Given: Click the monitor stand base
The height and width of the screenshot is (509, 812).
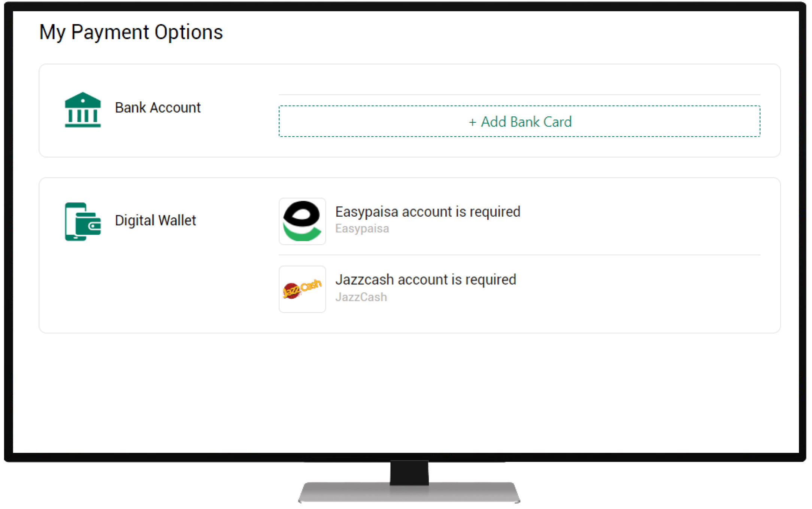Looking at the screenshot, I should click(409, 493).
